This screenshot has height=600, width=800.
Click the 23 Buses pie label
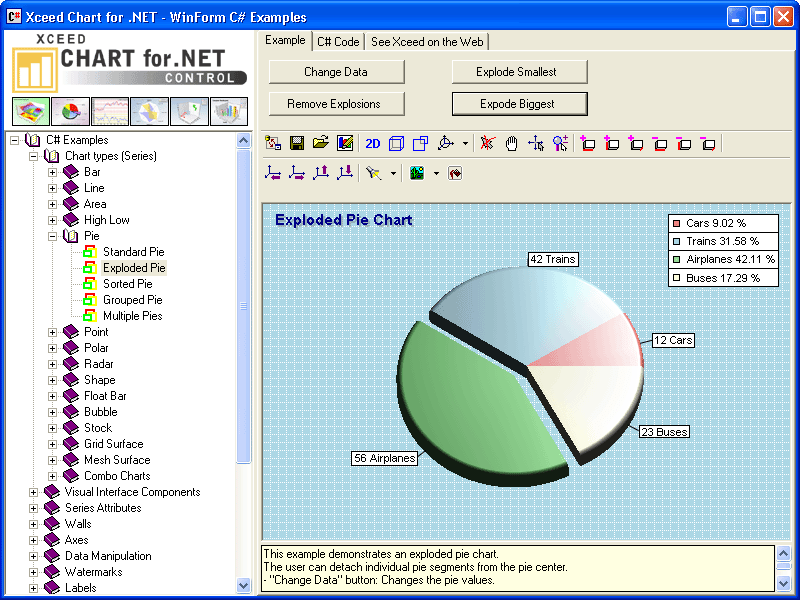tap(664, 432)
